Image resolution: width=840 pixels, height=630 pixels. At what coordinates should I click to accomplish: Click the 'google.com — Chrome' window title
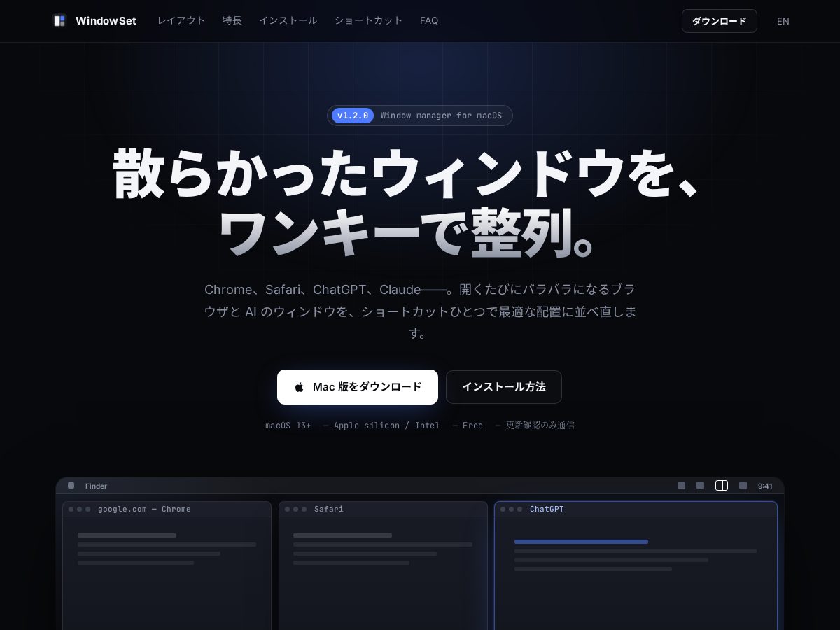(144, 509)
